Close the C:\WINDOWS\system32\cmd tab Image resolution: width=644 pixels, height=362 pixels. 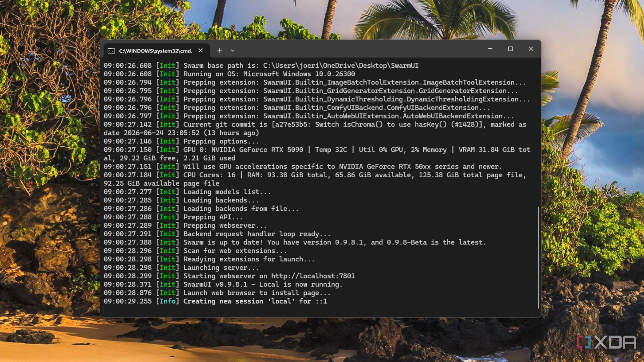click(x=200, y=50)
